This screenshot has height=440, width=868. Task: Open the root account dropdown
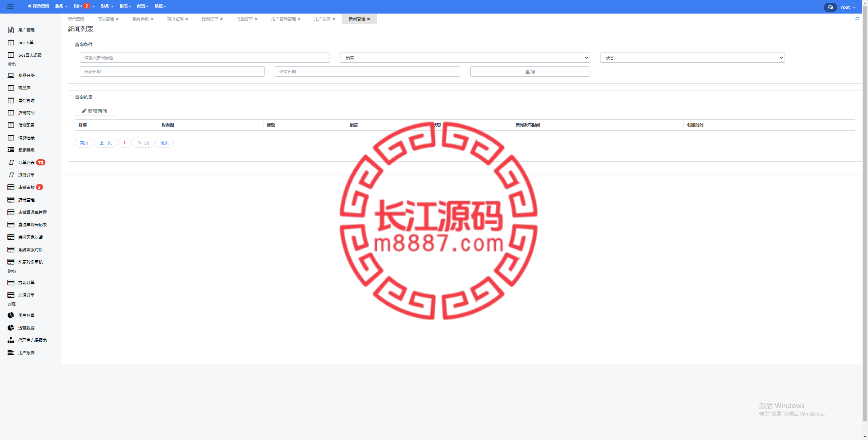(x=848, y=7)
